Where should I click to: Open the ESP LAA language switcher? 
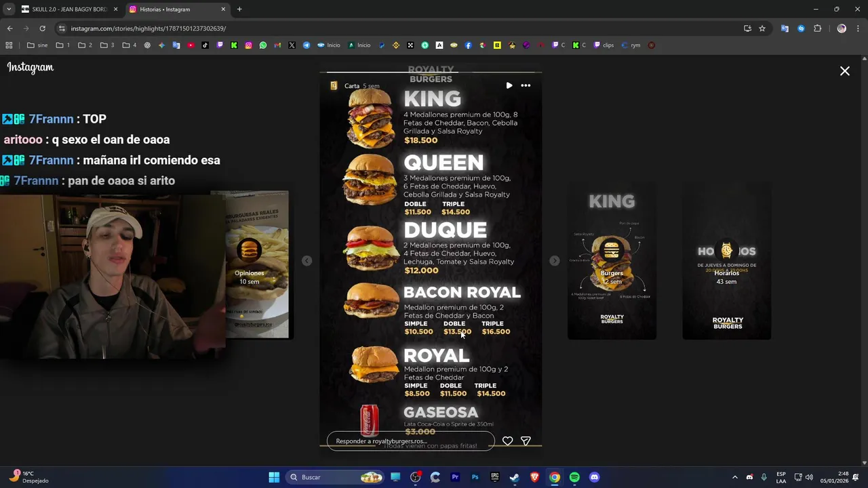coord(781,477)
